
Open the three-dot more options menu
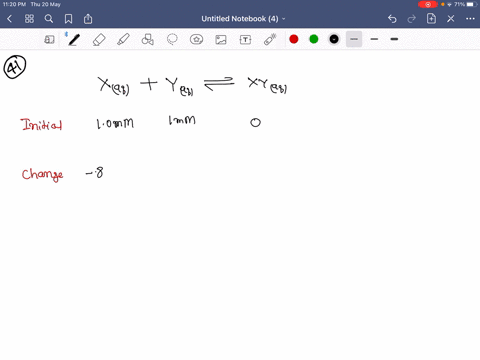470,19
